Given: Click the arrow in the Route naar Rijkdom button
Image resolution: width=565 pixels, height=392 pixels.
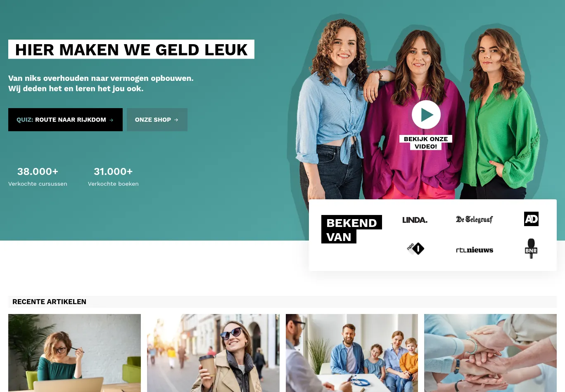Looking at the screenshot, I should click(111, 120).
